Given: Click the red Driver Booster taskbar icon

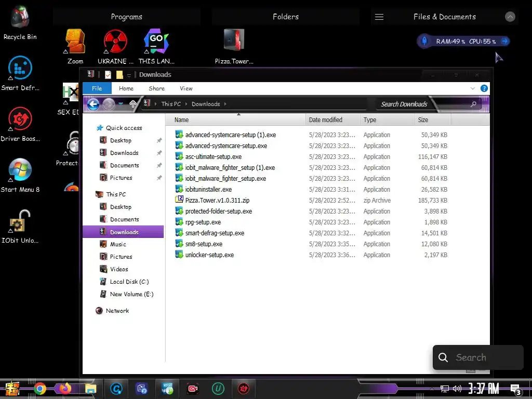Looking at the screenshot, I should pos(243,389).
